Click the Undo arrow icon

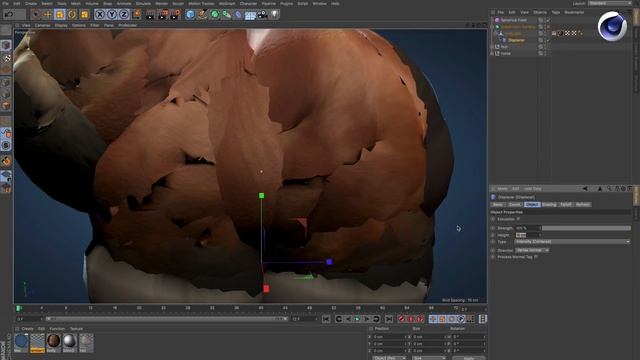(x=9, y=15)
